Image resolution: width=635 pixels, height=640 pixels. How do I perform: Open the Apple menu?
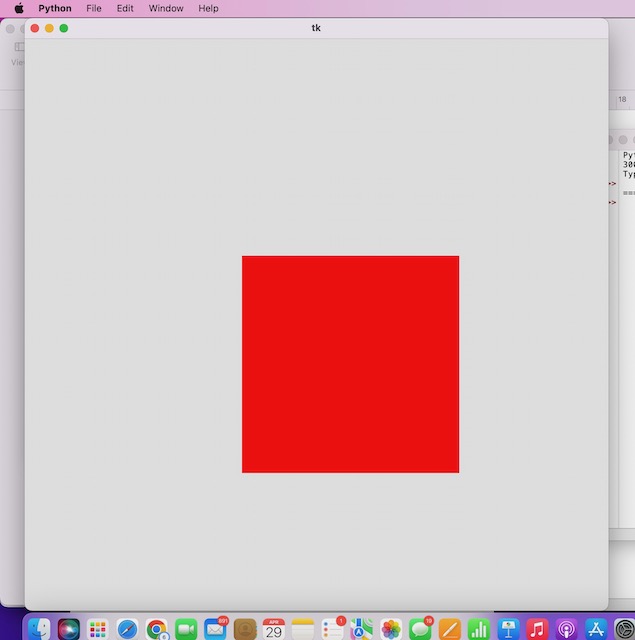tap(18, 8)
